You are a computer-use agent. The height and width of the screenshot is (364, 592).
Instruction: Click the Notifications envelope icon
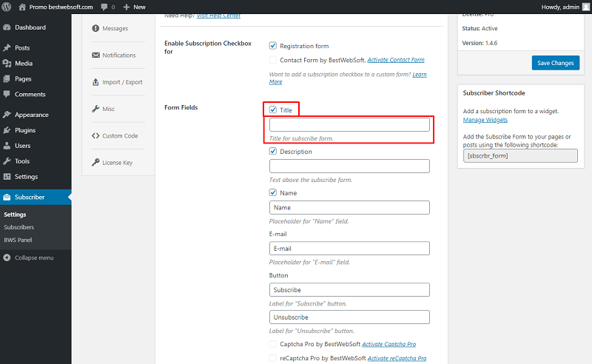(95, 55)
